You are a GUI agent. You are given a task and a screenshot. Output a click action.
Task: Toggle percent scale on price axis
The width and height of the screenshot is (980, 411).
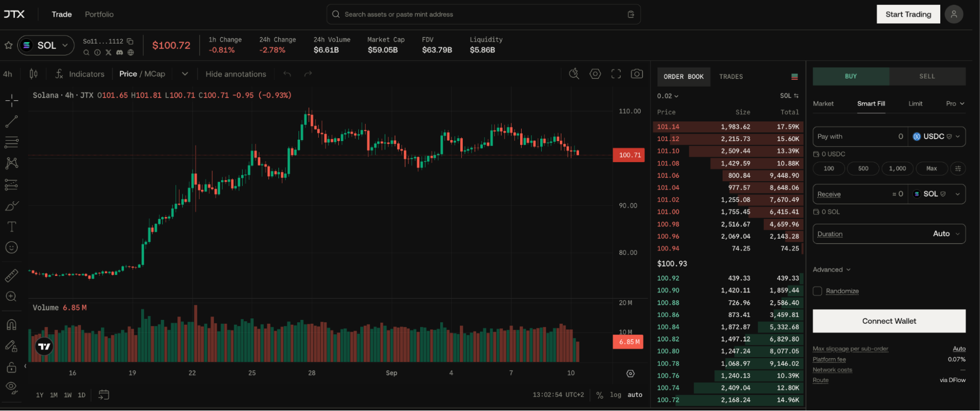600,395
